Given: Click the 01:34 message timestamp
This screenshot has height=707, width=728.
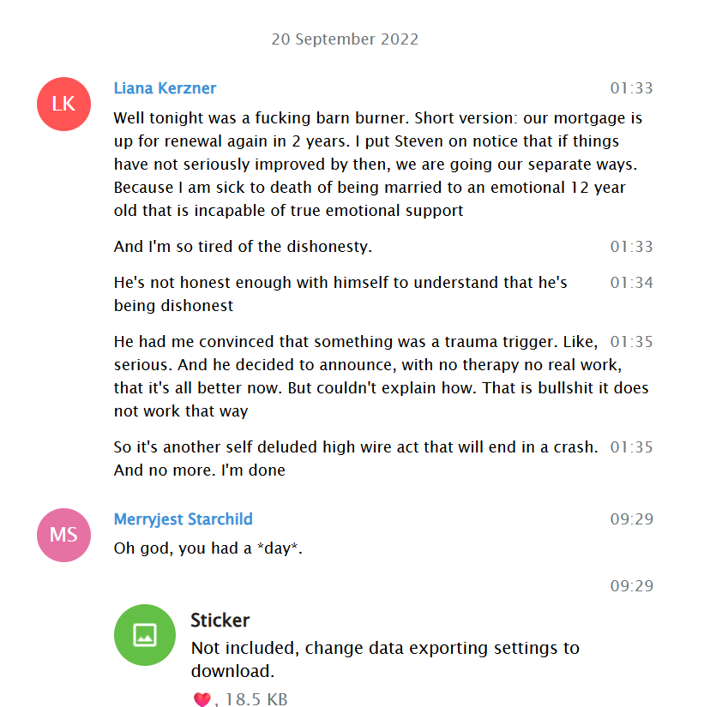Looking at the screenshot, I should 631,283.
